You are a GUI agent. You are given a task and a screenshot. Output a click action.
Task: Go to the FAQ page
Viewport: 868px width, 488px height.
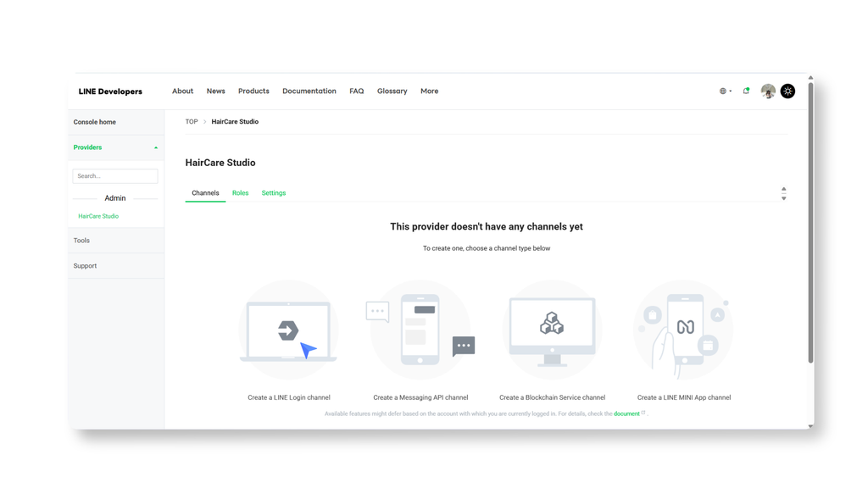357,91
